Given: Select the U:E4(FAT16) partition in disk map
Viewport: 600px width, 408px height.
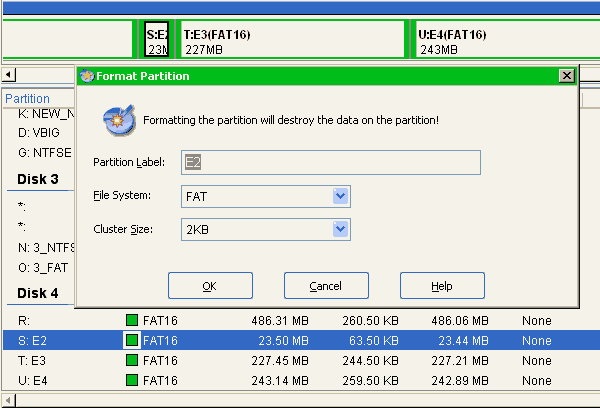Looking at the screenshot, I should point(507,39).
